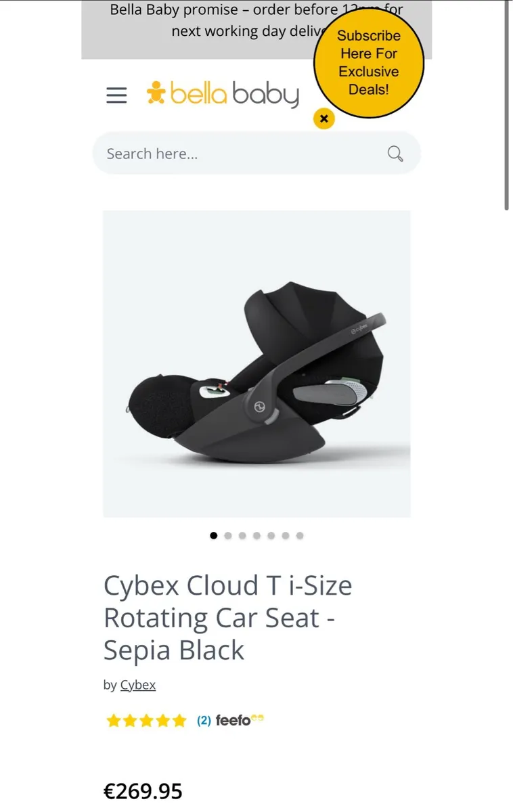Select the sixth carousel dot

[x=285, y=535]
